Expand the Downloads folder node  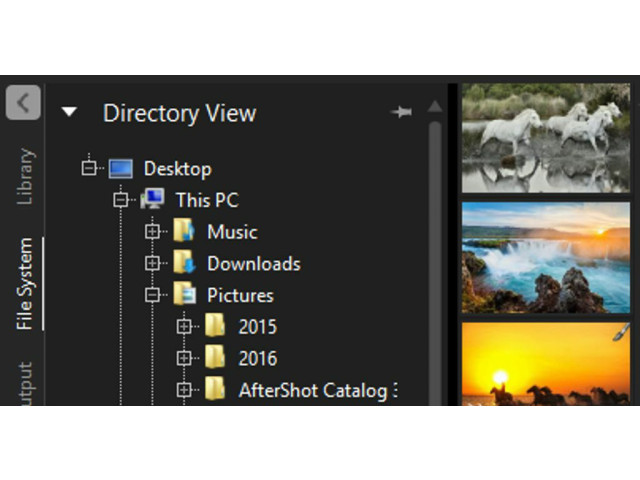[152, 263]
